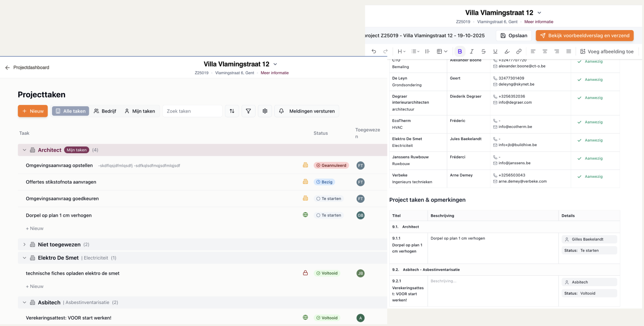644x326 pixels.
Task: Open the heading level dropdown
Action: pos(402,52)
